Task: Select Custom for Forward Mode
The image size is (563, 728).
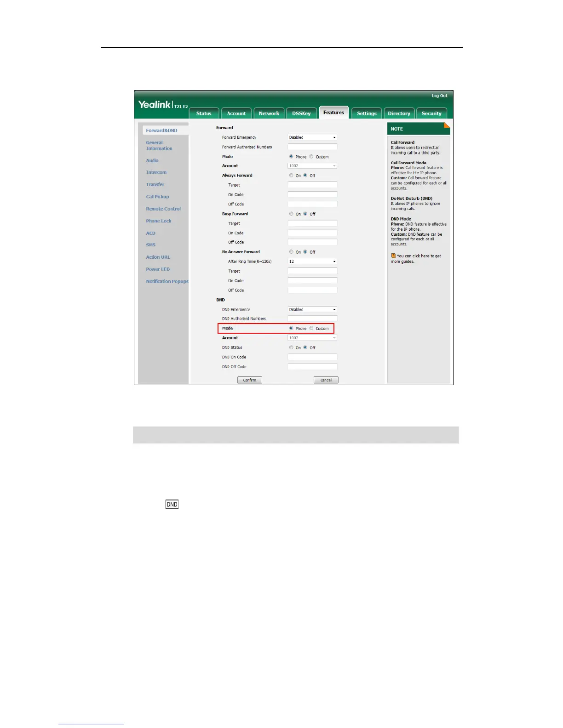Action: (x=311, y=157)
